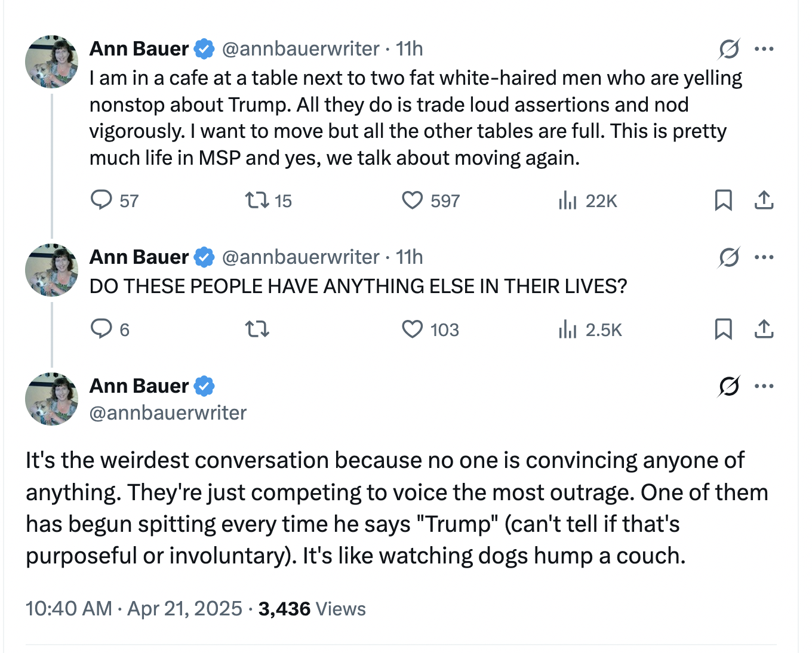Click the 10:40 AM Apr 21, 2025 timestamp
The width and height of the screenshot is (812, 653).
134,609
